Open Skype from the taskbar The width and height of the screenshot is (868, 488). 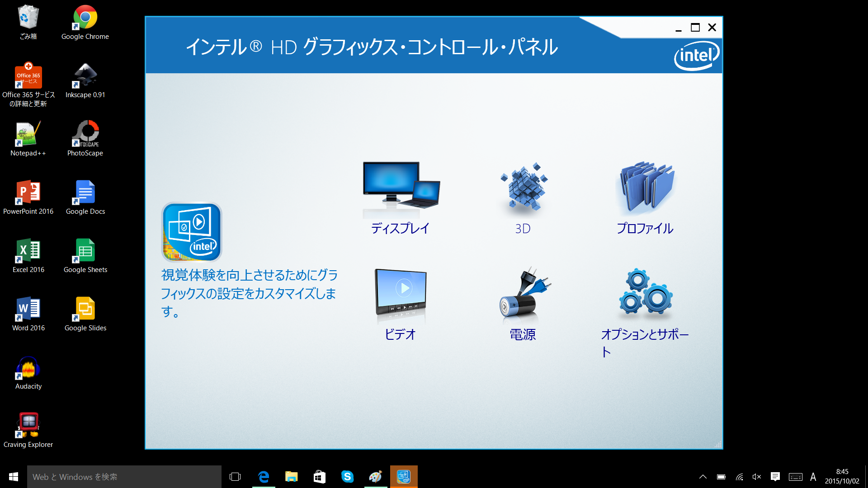click(347, 477)
